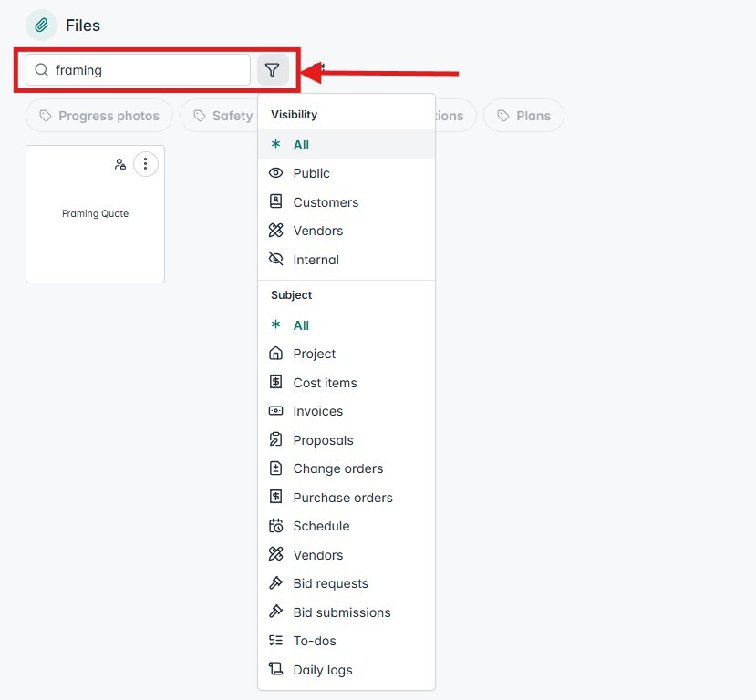Screen dimensions: 756x700
Task: Click the Progress photos tag chip
Action: 99,116
